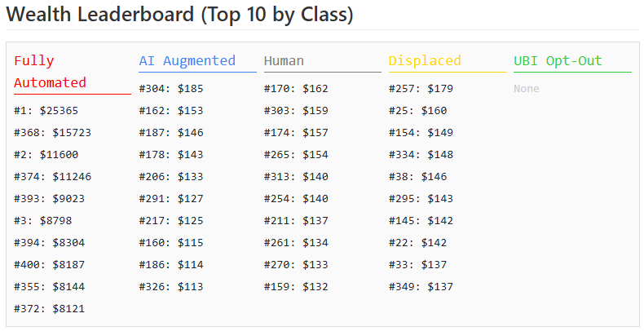
Task: Click entry #1: $25365
Action: [46, 111]
